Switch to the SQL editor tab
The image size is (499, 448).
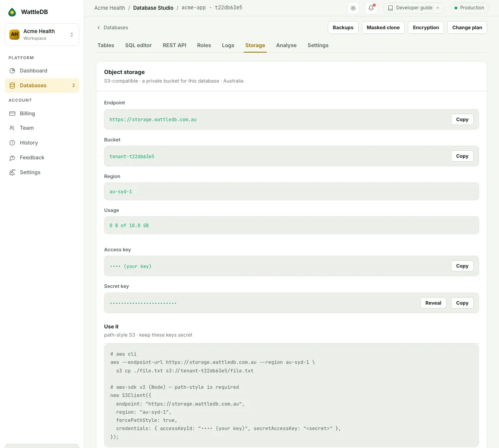pyautogui.click(x=138, y=45)
